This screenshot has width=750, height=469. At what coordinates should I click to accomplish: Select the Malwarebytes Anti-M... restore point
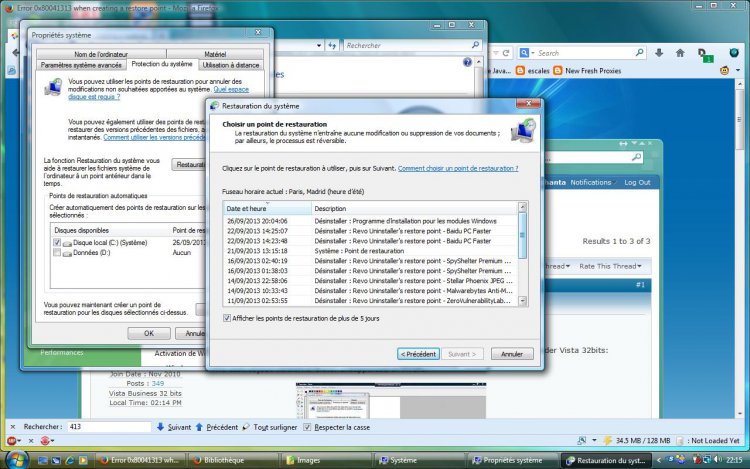(x=370, y=291)
